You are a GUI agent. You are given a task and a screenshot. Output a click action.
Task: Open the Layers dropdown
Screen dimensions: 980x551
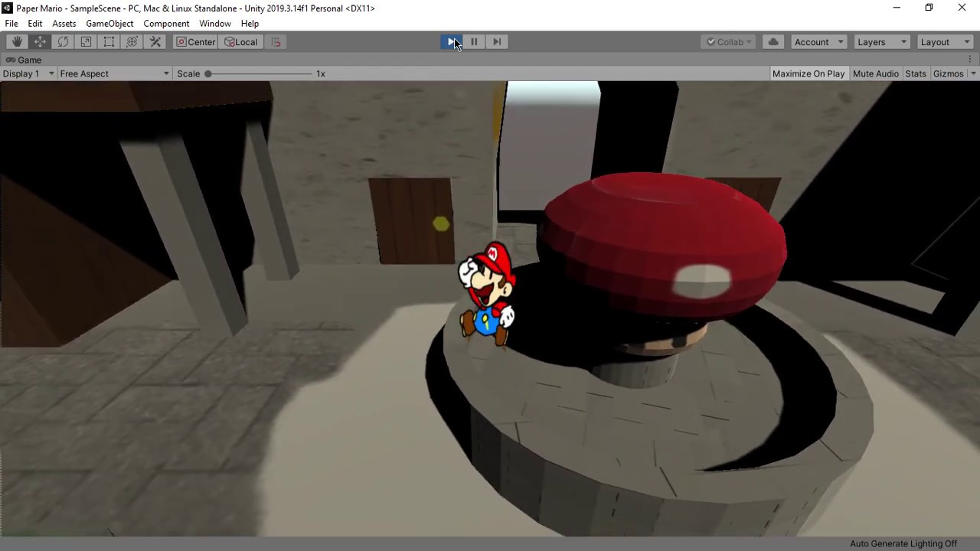coord(881,42)
